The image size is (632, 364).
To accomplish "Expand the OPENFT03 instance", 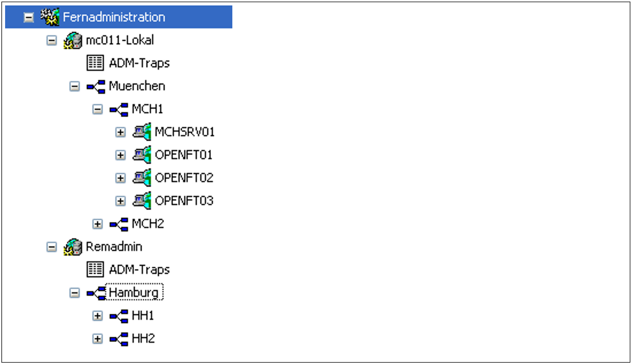I will pos(120,201).
